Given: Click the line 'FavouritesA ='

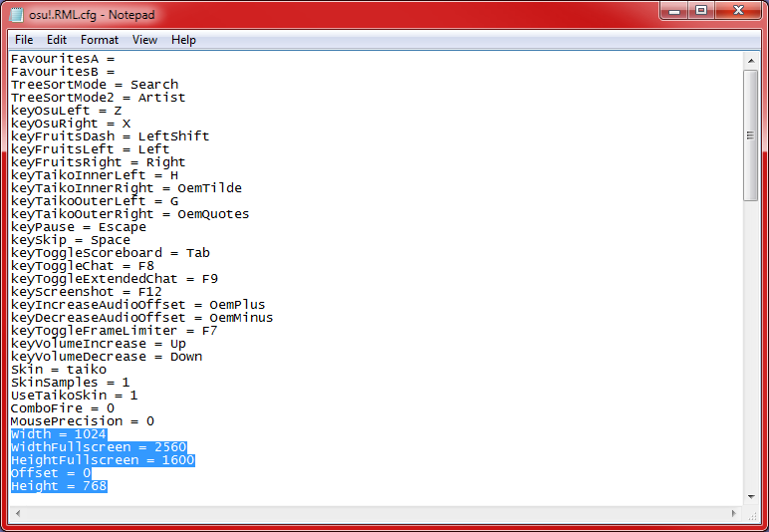Looking at the screenshot, I should (63, 59).
